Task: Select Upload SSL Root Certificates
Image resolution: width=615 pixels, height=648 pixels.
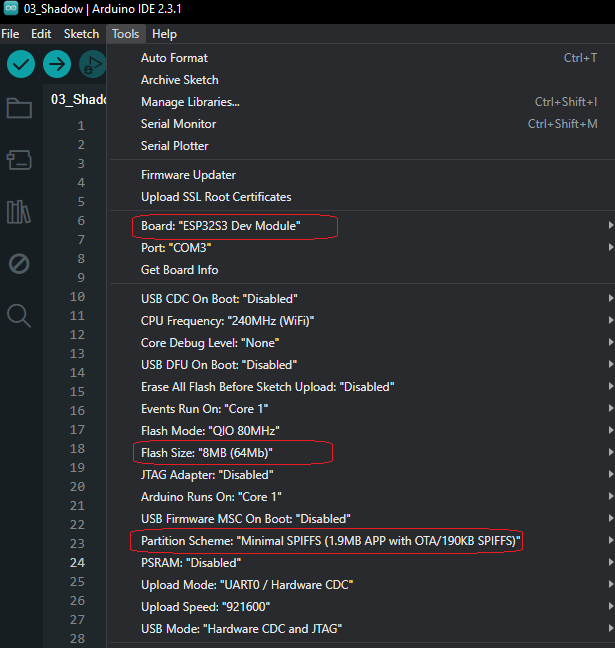Action: tap(362, 197)
